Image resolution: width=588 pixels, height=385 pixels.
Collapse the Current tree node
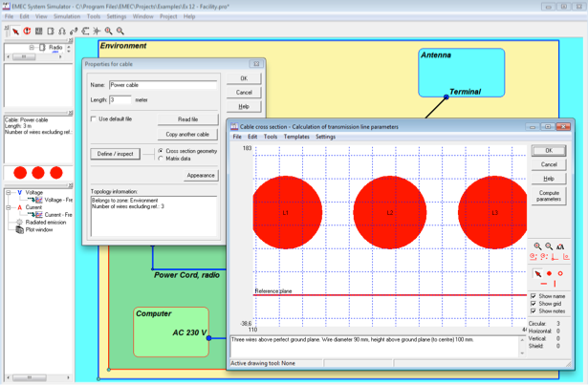[x=9, y=207]
